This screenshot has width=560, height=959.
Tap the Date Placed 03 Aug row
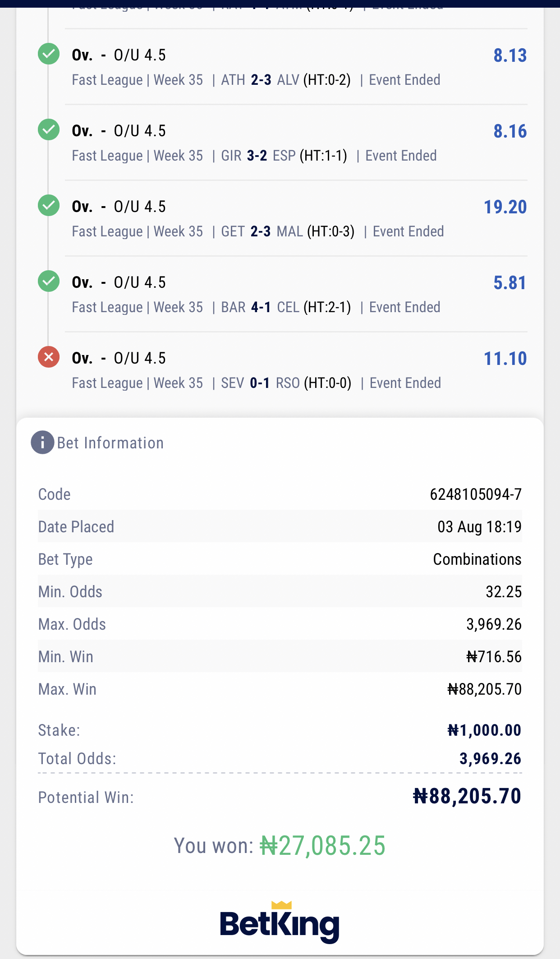point(280,527)
